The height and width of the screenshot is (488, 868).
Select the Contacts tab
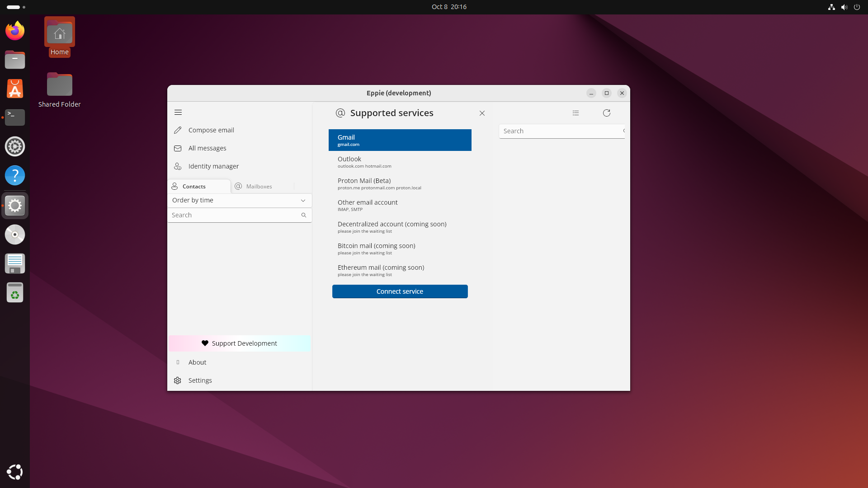[193, 186]
